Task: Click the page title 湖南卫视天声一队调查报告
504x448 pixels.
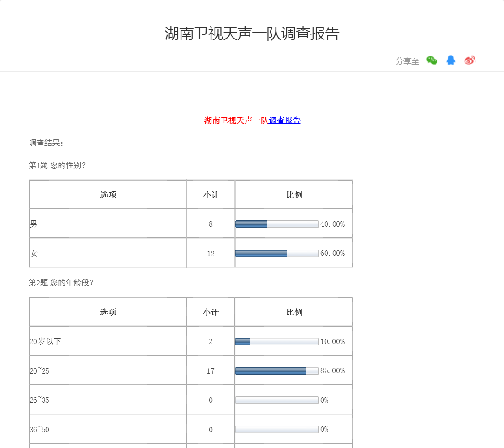Action: (252, 34)
